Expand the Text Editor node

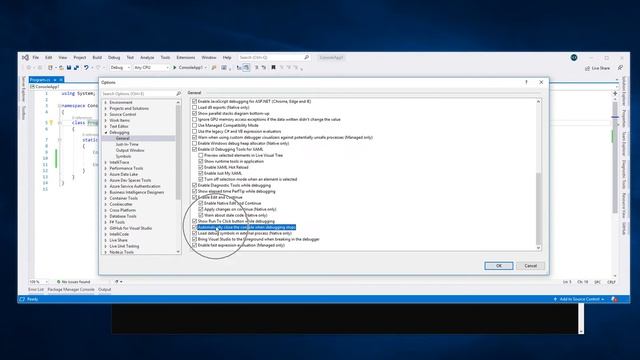[106, 127]
